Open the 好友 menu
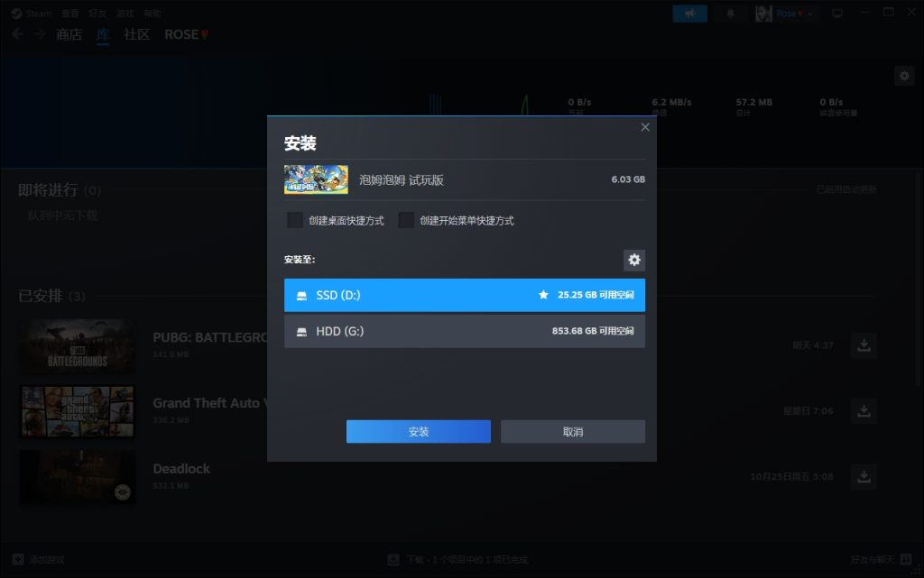This screenshot has height=578, width=924. click(x=97, y=13)
